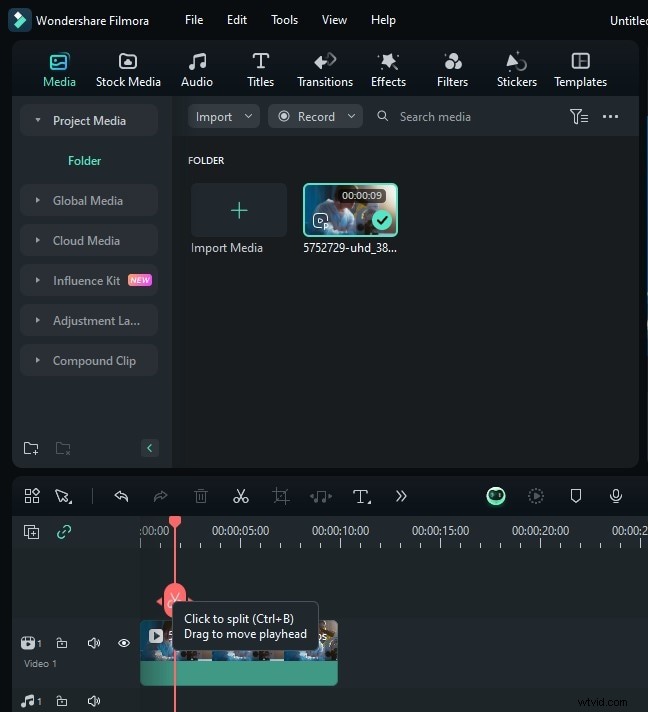Start a voiceover with the microphone
The width and height of the screenshot is (648, 712).
tap(616, 496)
